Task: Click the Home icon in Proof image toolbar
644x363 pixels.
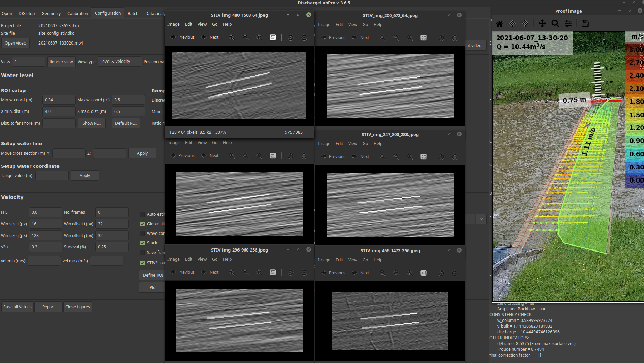Action: pos(499,23)
